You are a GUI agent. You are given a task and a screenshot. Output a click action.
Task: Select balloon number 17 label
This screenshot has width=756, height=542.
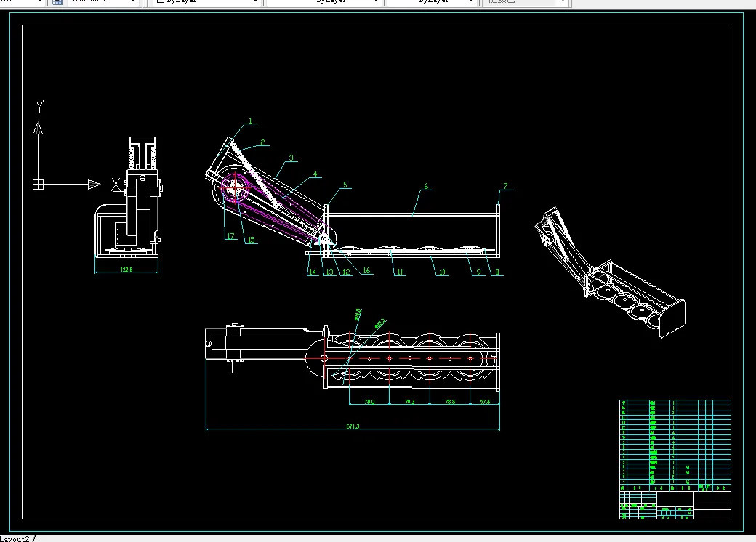pos(231,236)
